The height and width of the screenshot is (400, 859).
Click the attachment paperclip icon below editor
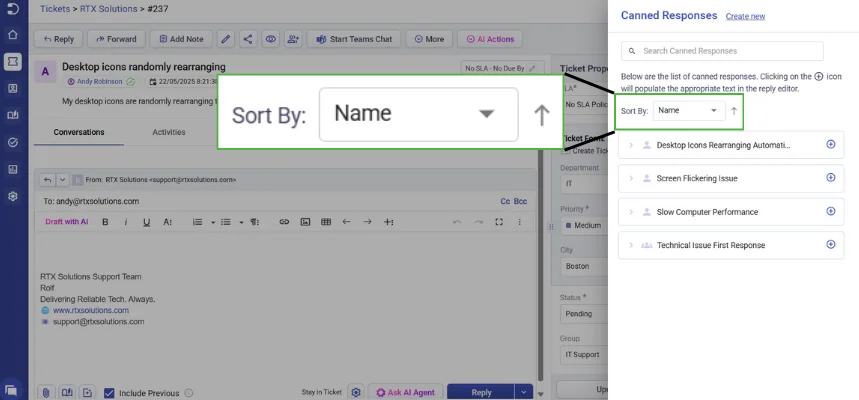coord(46,392)
